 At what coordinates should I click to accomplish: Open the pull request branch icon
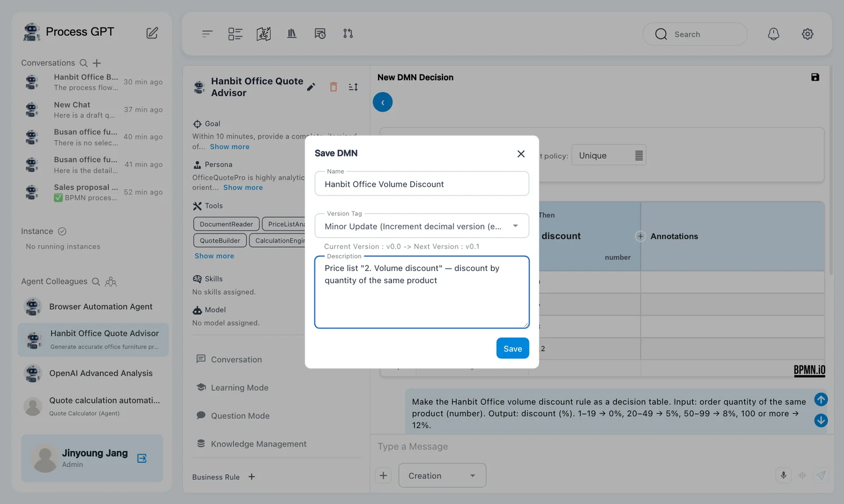point(348,34)
